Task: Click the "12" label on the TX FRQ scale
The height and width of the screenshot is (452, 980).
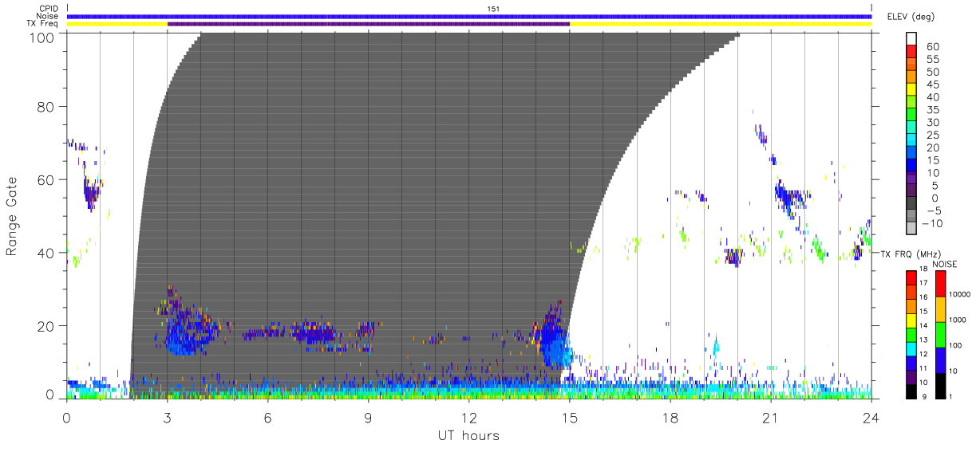Action: (x=923, y=354)
